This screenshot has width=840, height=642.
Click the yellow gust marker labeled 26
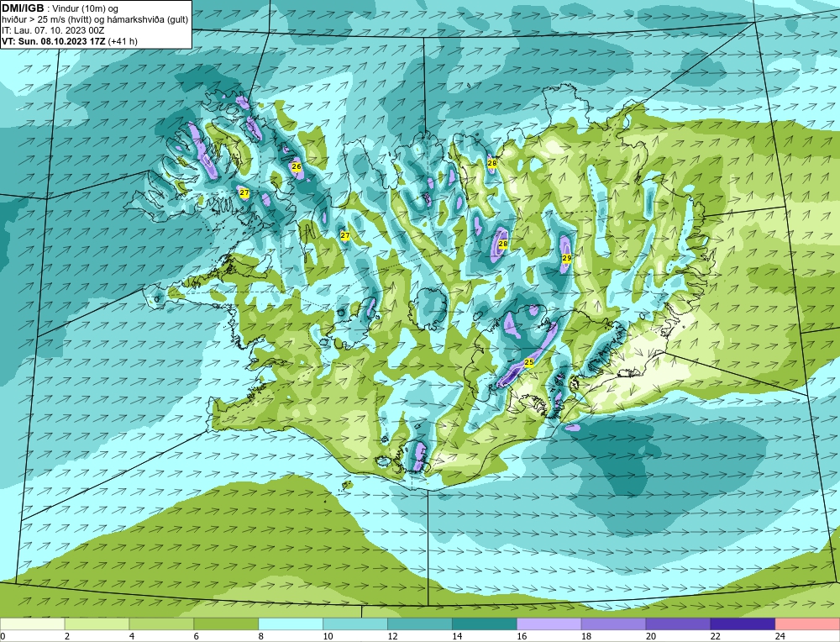(x=297, y=166)
